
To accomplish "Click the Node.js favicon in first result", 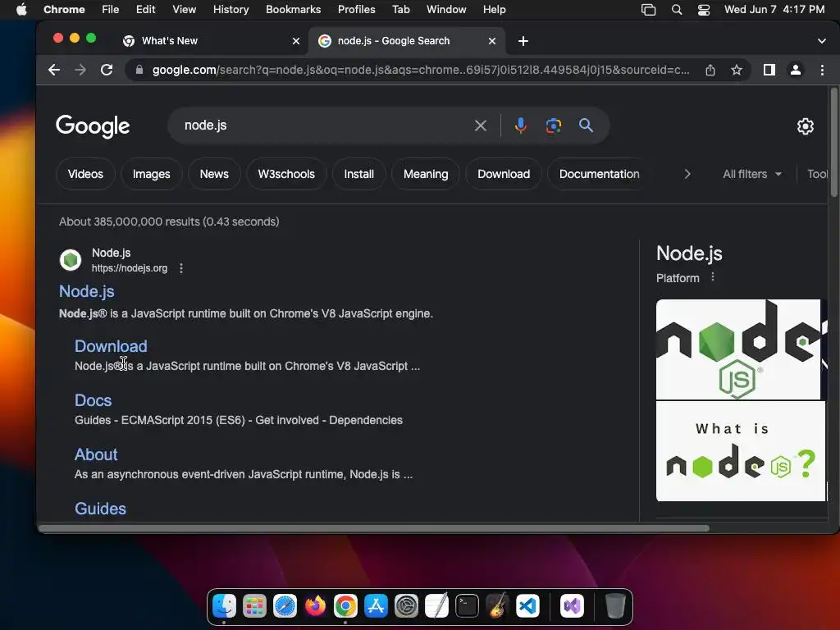I will click(x=71, y=260).
